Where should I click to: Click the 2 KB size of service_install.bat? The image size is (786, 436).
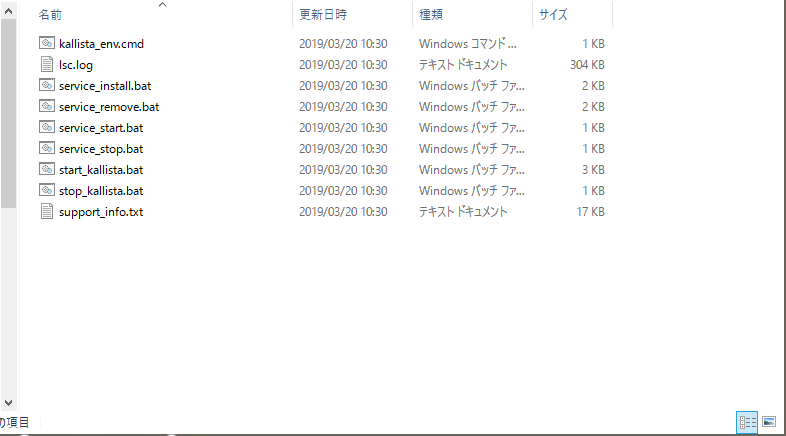593,86
